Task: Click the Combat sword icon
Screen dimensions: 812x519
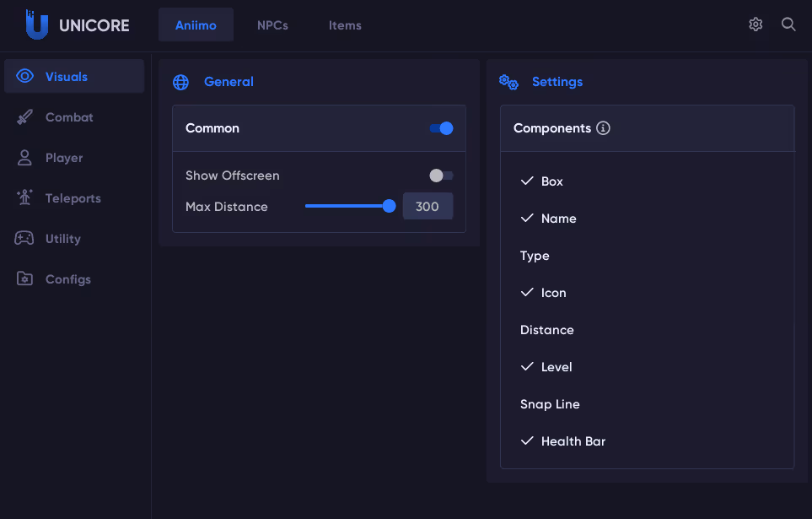Action: click(24, 117)
